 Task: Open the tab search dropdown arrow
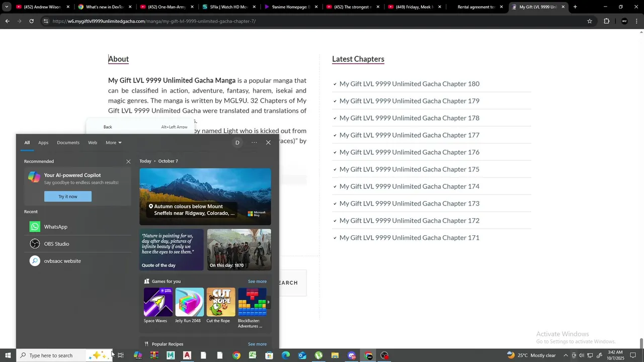pyautogui.click(x=7, y=7)
